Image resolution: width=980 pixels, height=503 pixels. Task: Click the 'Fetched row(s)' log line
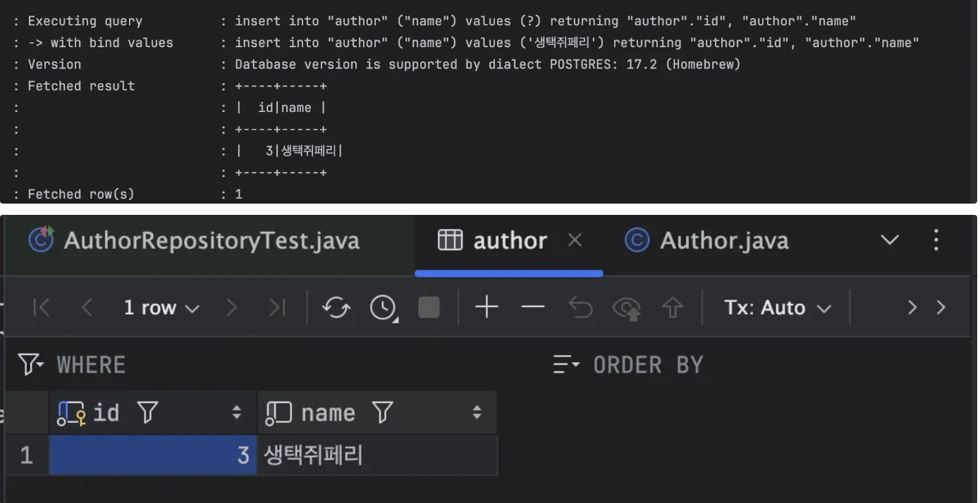pos(128,194)
